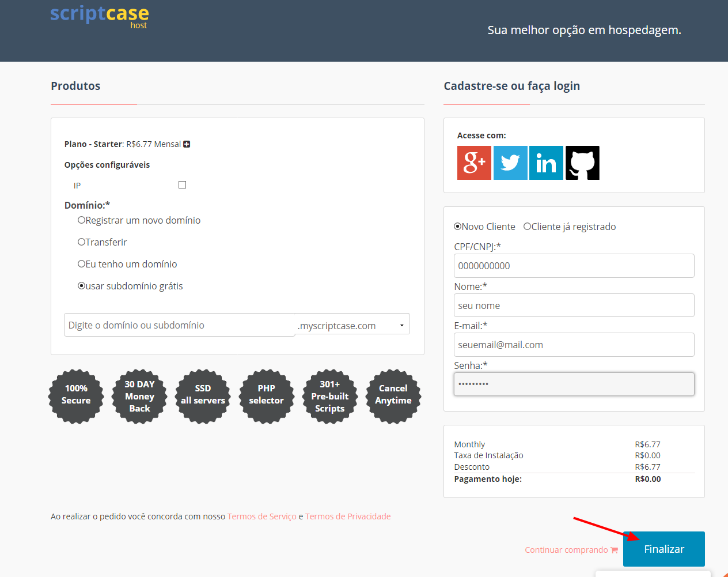Select usar subdomínio grátis option
Image resolution: width=728 pixels, height=577 pixels.
coord(81,286)
